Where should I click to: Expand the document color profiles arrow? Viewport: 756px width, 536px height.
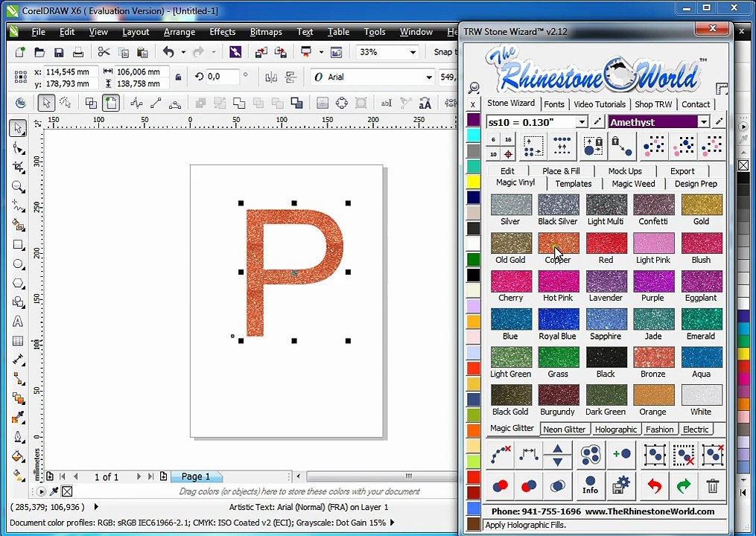tap(393, 523)
